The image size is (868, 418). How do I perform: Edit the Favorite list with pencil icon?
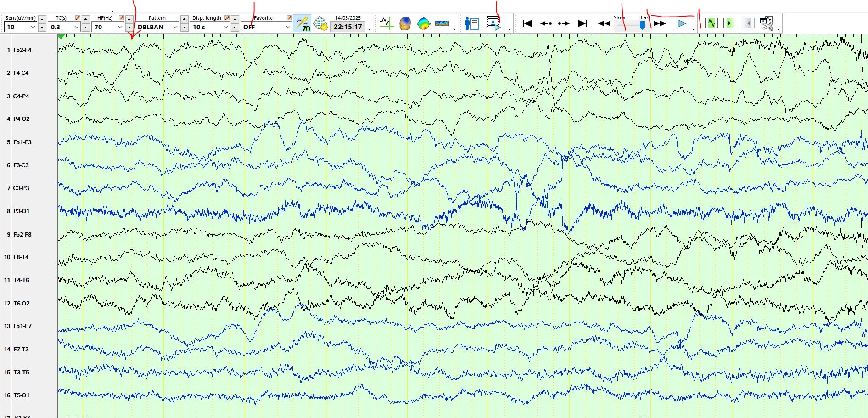tap(289, 18)
